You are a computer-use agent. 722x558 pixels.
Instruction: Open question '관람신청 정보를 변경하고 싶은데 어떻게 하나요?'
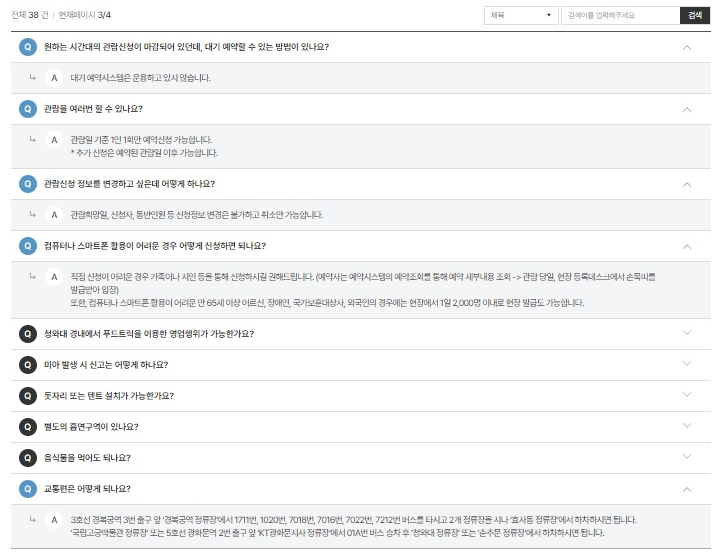[x=129, y=184]
